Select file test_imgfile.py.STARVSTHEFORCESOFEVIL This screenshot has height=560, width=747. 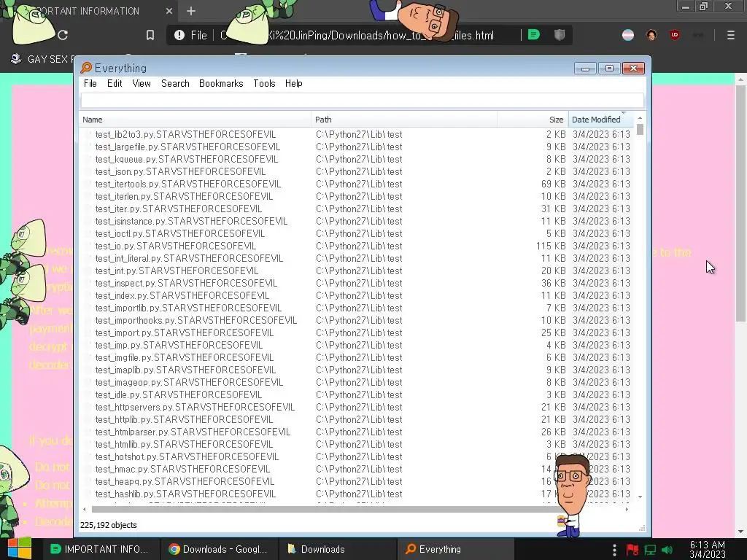(x=185, y=357)
